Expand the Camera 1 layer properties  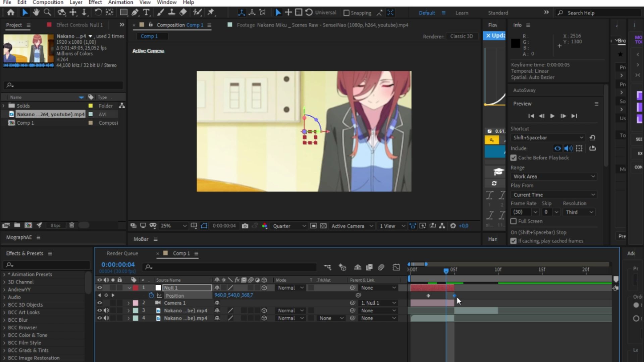[x=128, y=303]
